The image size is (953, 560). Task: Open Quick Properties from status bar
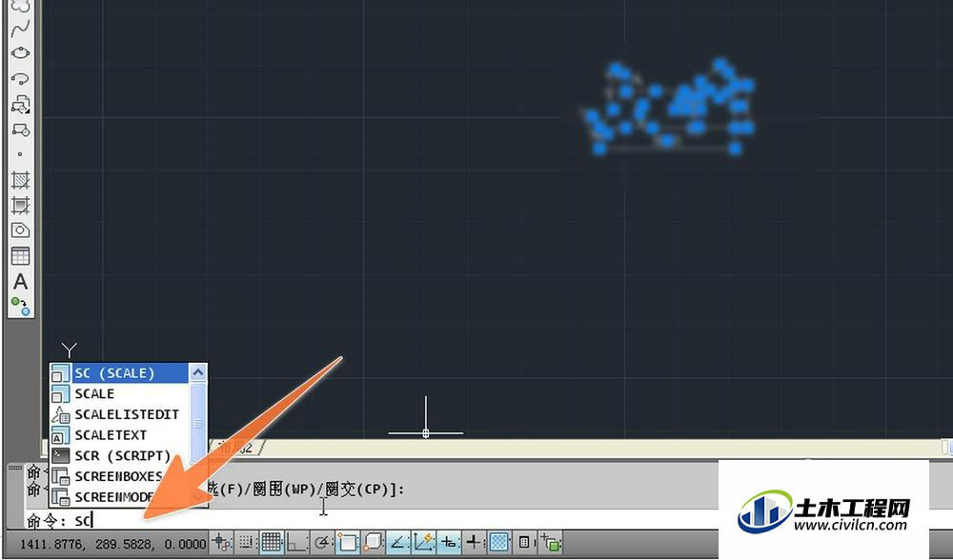[524, 542]
